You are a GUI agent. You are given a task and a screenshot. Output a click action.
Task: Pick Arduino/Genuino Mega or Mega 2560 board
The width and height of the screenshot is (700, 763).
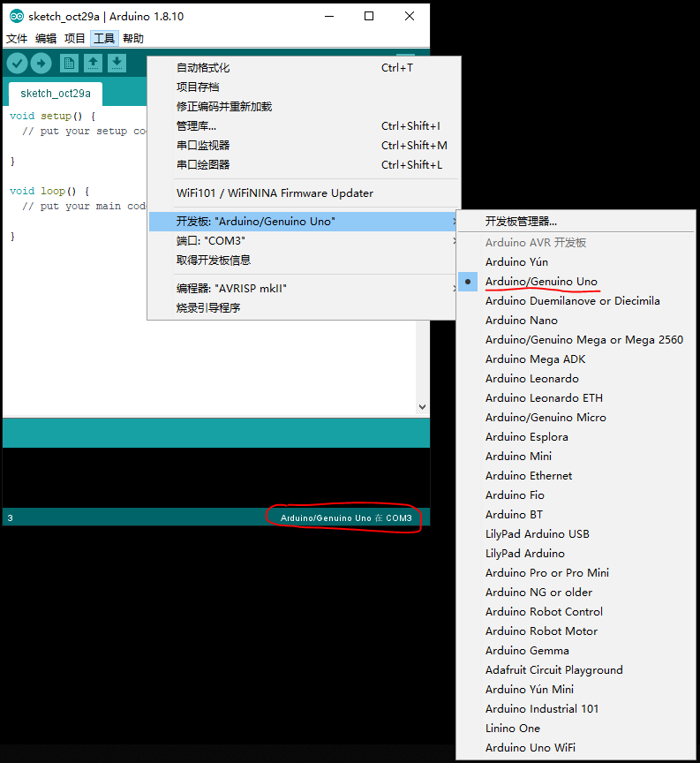pos(583,340)
